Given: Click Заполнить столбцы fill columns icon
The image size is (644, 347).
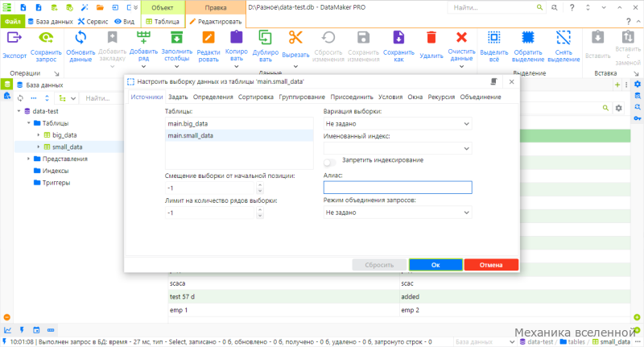Looking at the screenshot, I should pos(176,38).
